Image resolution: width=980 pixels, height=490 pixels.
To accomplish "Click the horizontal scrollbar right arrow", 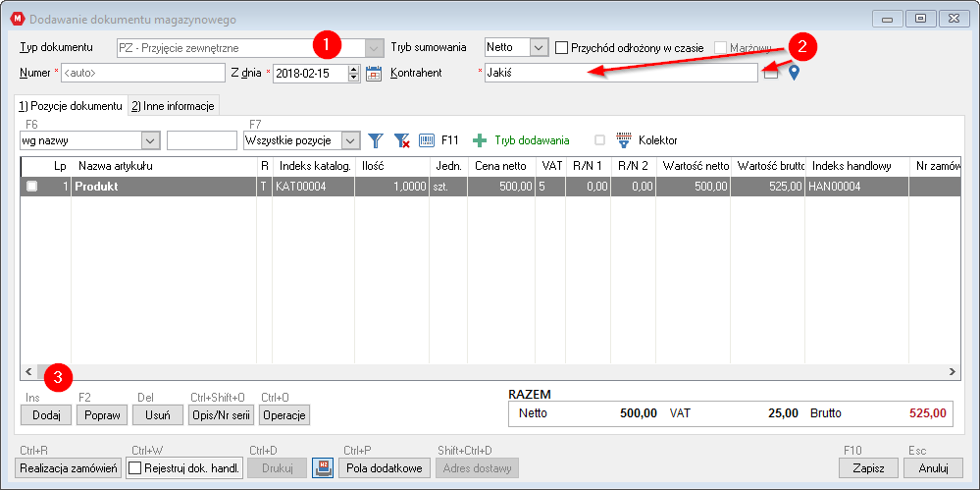I will click(952, 371).
